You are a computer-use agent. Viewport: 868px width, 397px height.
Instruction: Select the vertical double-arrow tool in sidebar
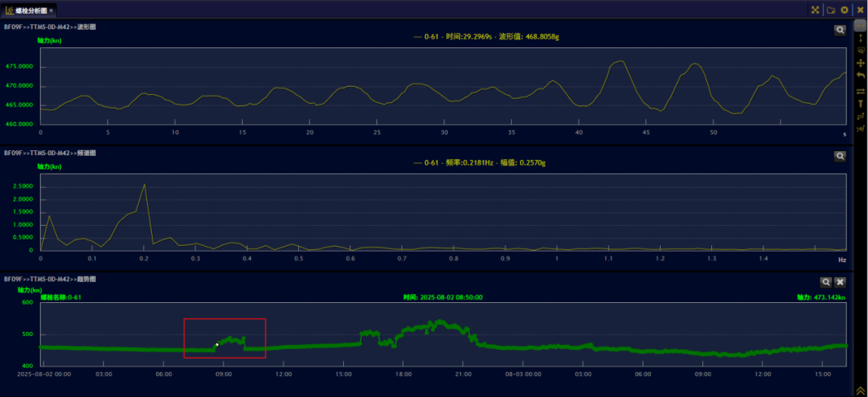pos(861,37)
